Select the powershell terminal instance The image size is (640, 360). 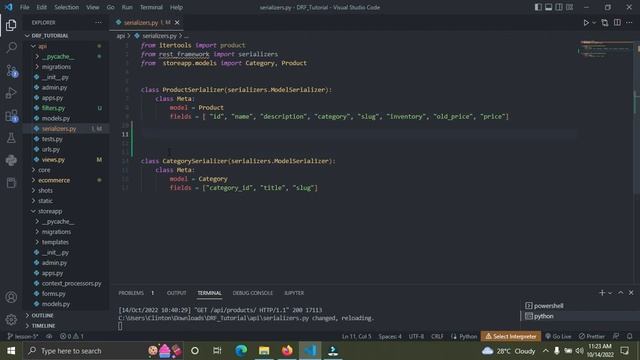548,306
